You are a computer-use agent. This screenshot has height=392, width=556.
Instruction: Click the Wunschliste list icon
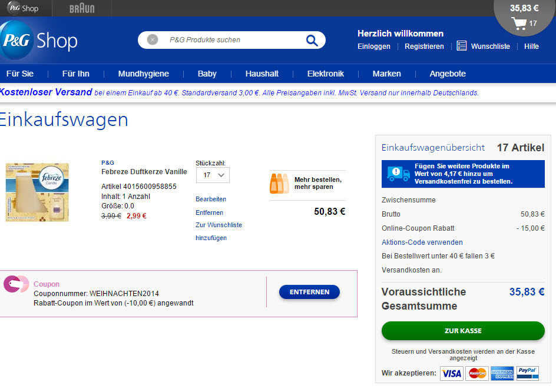pos(461,46)
